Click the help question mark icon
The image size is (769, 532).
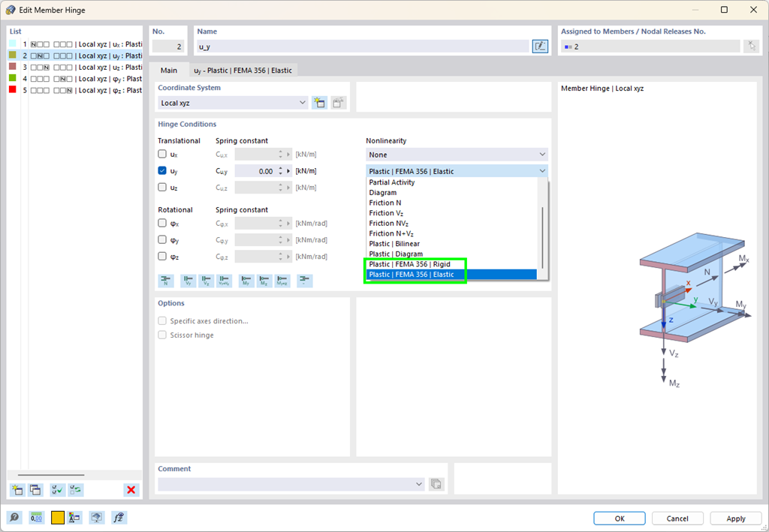[x=14, y=517]
